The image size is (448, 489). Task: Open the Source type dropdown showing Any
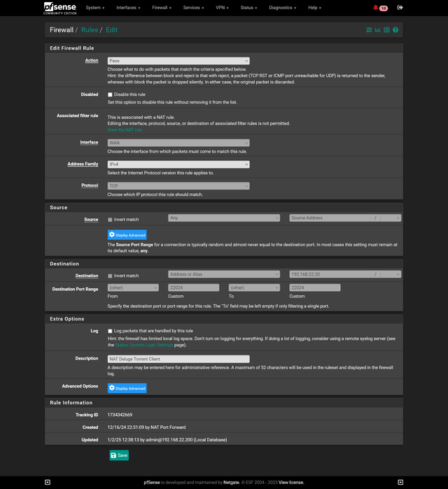coord(224,218)
